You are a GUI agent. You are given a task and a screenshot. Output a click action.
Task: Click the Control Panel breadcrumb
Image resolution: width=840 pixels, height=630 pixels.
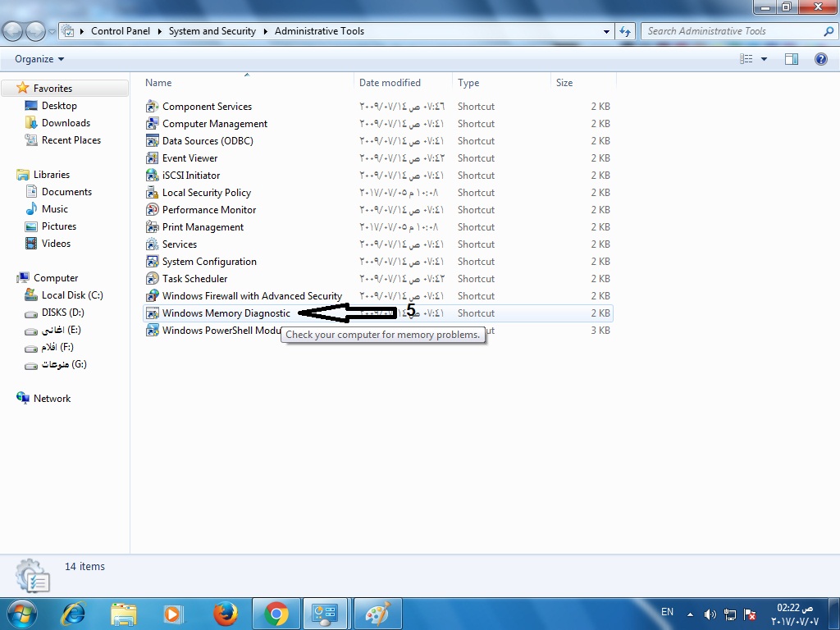point(121,31)
